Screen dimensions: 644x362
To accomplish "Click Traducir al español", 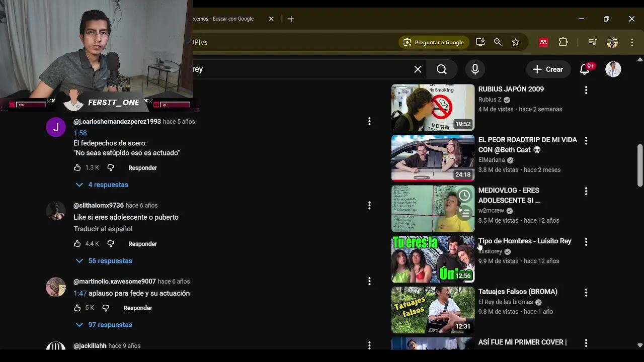I will click(103, 229).
